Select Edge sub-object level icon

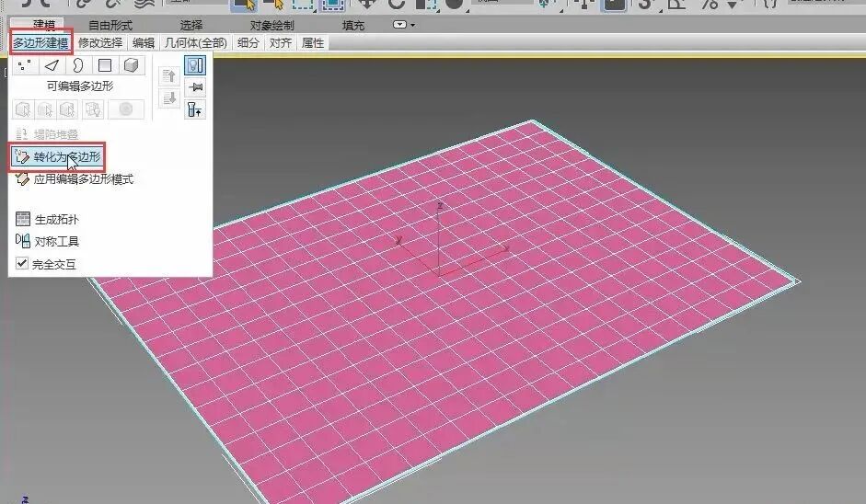pyautogui.click(x=52, y=65)
